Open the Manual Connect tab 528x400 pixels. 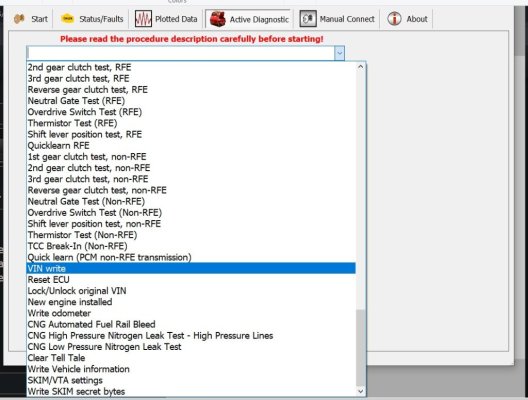pyautogui.click(x=337, y=19)
